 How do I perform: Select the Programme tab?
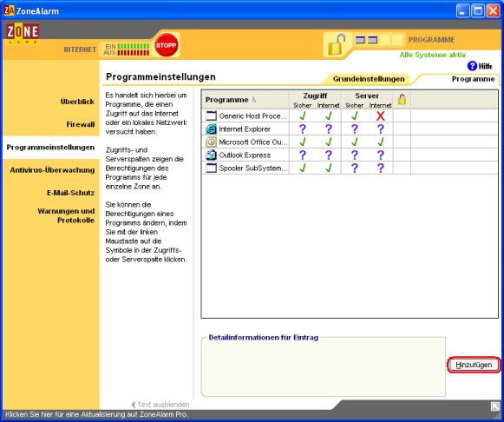pyautogui.click(x=473, y=79)
